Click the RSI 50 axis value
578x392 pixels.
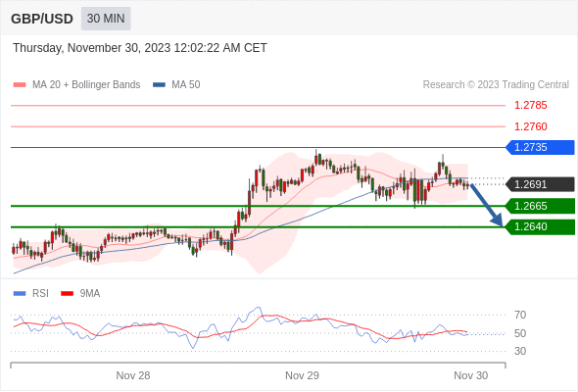[x=520, y=333]
